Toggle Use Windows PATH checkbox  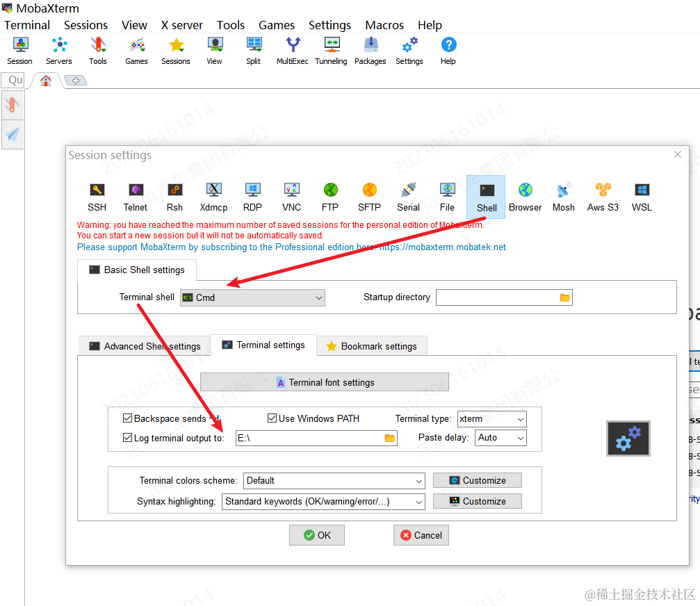(x=272, y=418)
